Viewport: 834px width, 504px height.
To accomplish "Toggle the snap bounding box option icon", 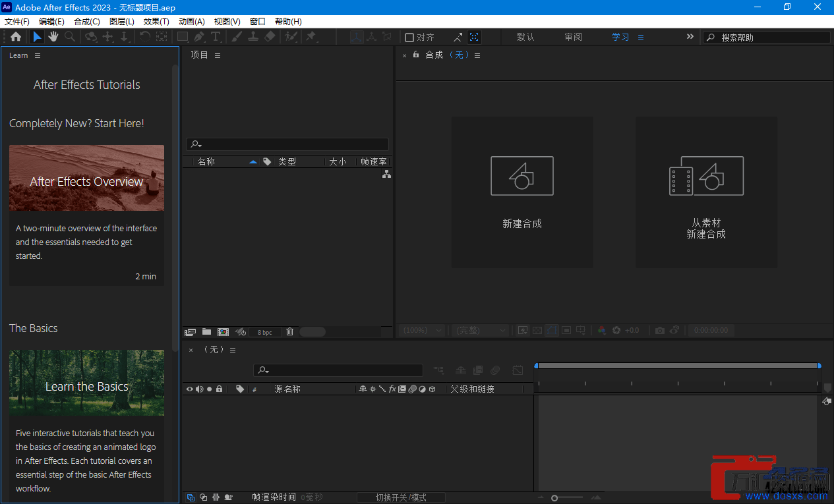I will tap(475, 37).
